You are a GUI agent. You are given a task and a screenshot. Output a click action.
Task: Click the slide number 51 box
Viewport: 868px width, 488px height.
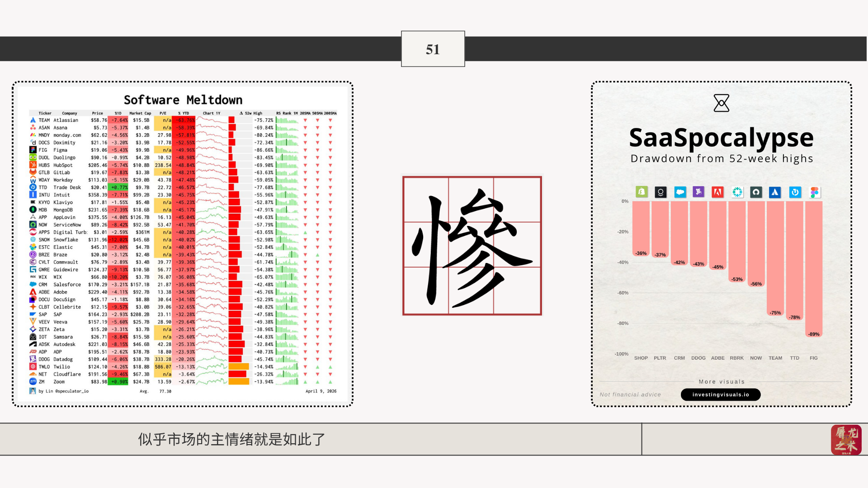(x=433, y=49)
